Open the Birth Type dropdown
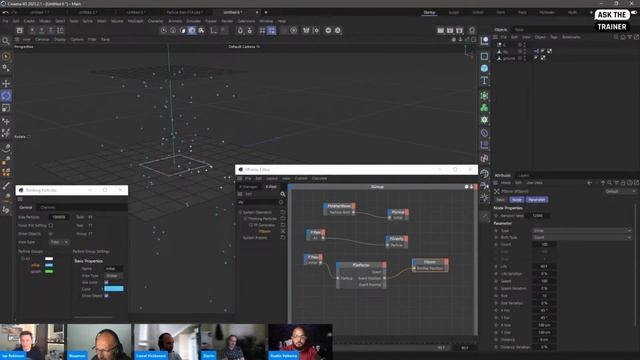The image size is (640, 360). [x=582, y=237]
